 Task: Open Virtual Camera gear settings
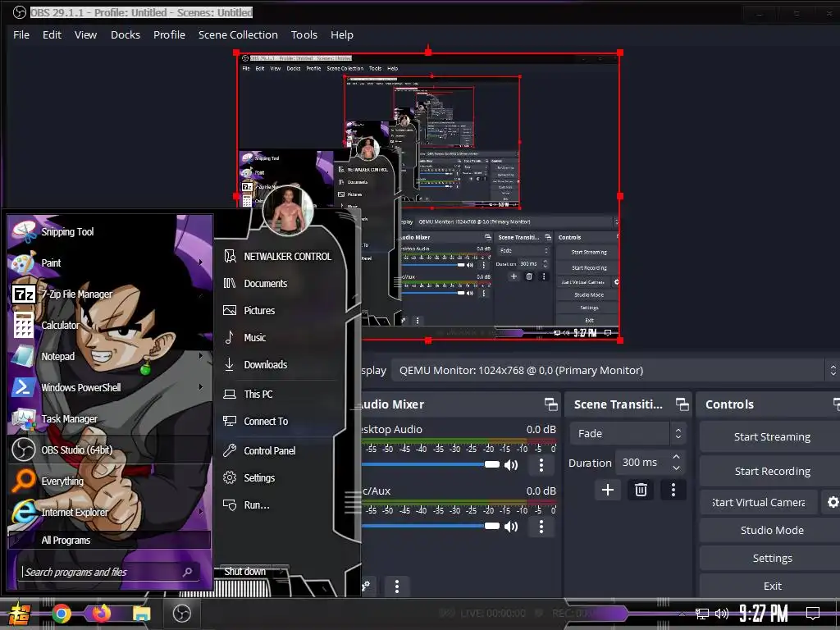tap(833, 502)
